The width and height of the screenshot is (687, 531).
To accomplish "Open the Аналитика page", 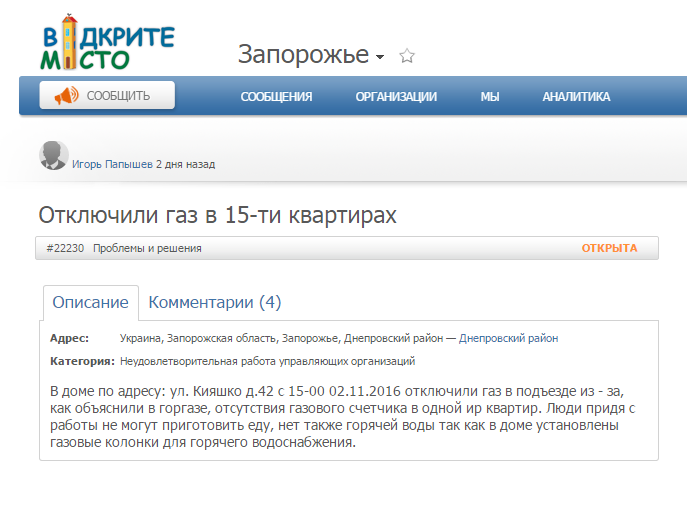I will coord(576,97).
